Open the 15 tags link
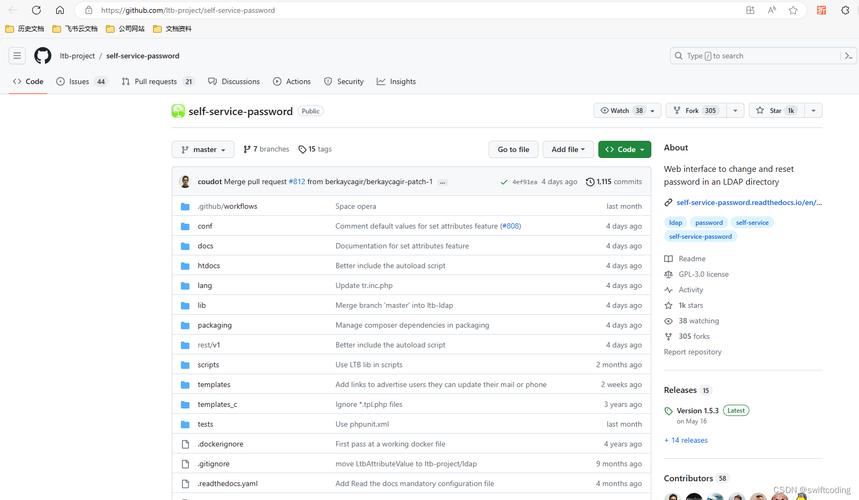The width and height of the screenshot is (859, 500). [315, 149]
